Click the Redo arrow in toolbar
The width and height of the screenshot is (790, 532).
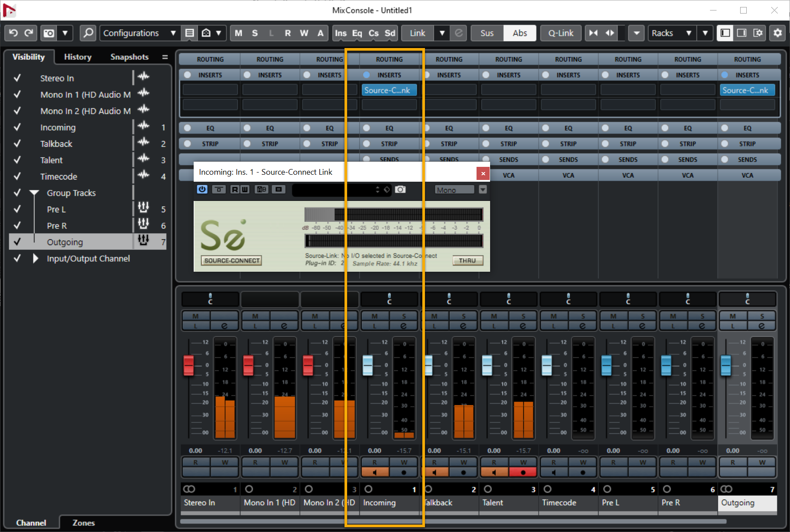[29, 33]
